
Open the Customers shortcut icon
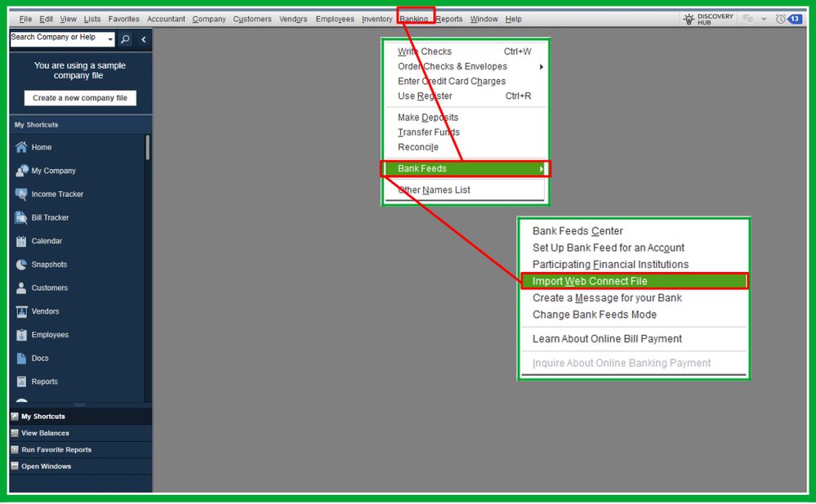click(x=21, y=288)
